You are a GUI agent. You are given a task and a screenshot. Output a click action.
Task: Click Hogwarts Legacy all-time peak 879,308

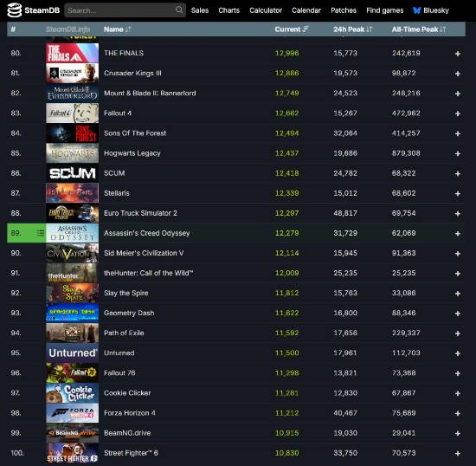[406, 153]
